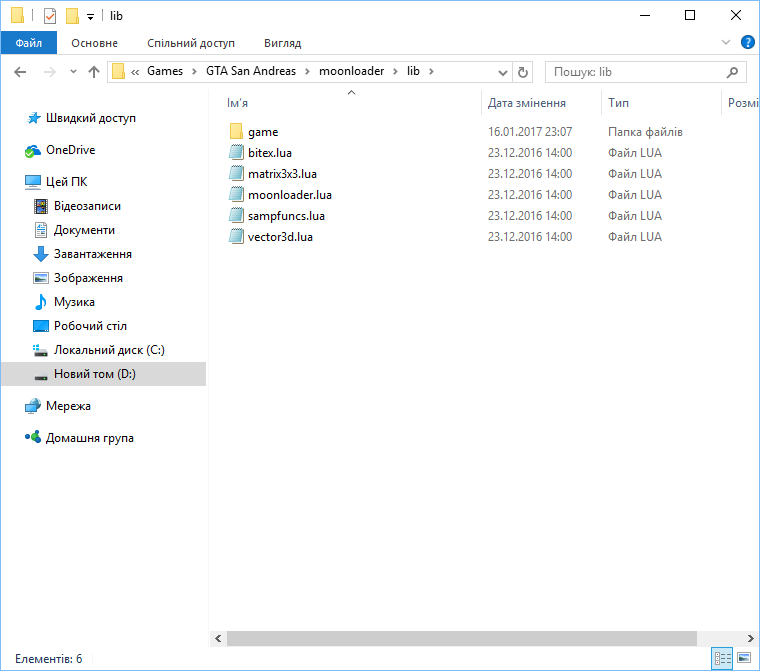Image resolution: width=760 pixels, height=671 pixels.
Task: Select Games in the breadcrumb path
Action: tap(165, 71)
